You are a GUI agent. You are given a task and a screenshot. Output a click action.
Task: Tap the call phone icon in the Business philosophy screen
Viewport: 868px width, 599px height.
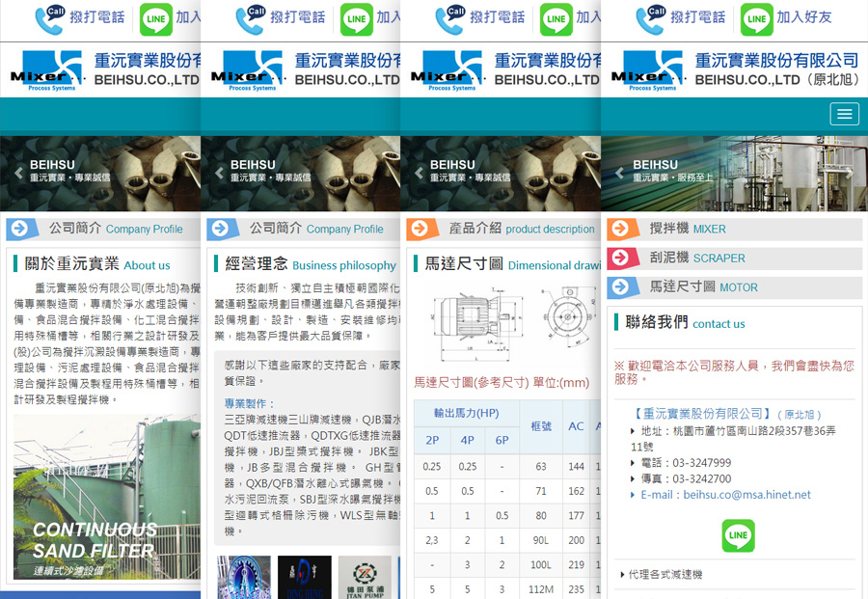click(x=251, y=20)
